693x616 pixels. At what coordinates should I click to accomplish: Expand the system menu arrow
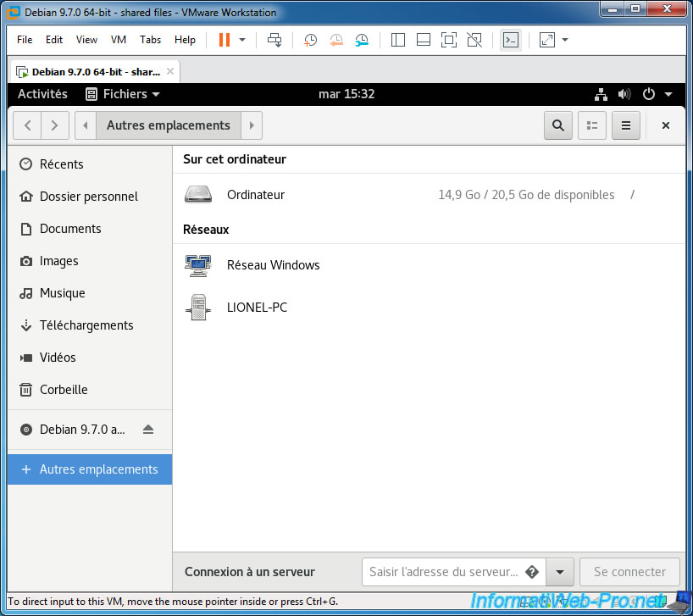point(668,94)
